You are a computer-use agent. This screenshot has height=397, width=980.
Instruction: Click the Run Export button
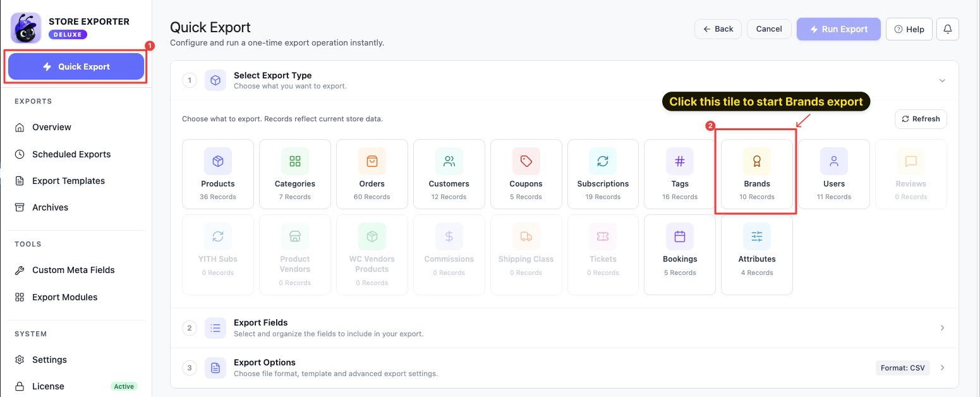tap(838, 29)
